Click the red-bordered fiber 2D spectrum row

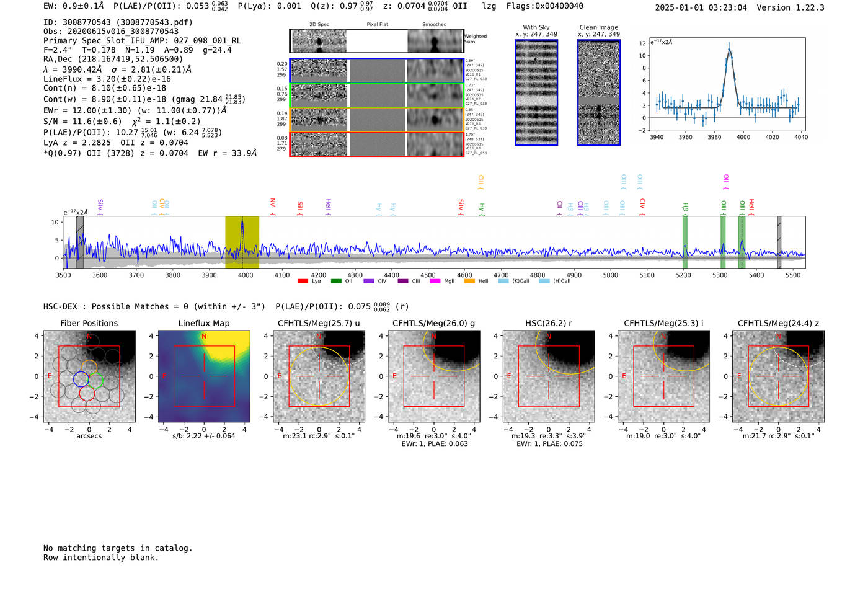point(376,144)
